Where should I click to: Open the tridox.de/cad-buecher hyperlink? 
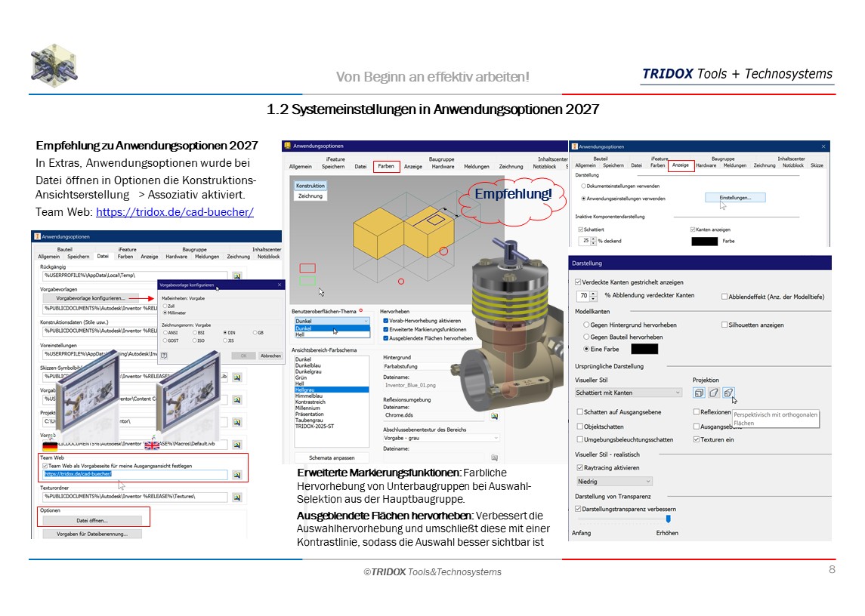[x=175, y=213]
